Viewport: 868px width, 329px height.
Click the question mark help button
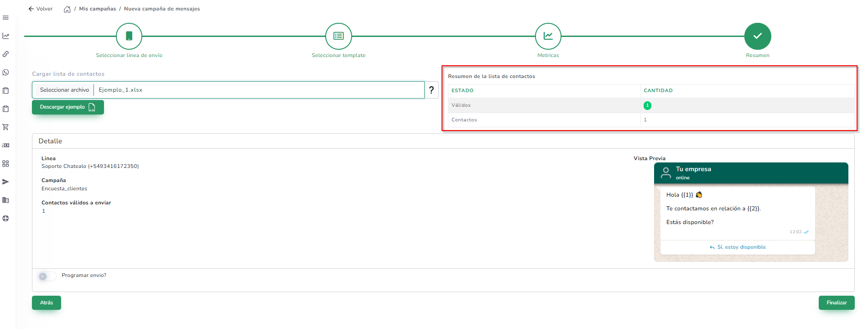[x=431, y=90]
